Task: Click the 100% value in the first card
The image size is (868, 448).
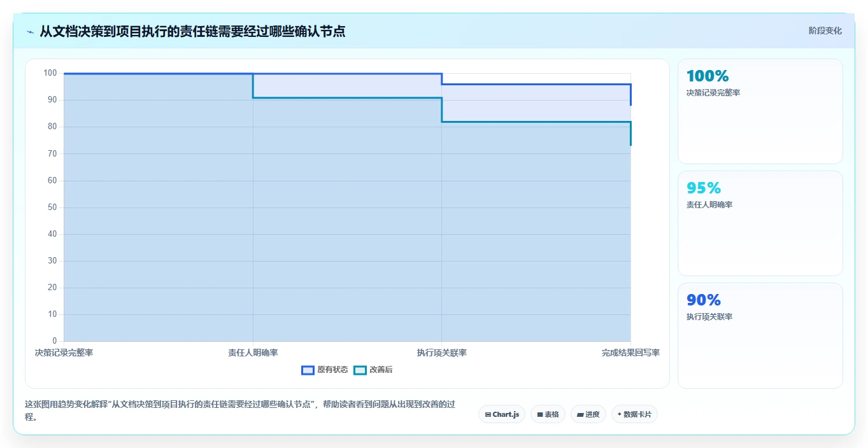Action: (708, 76)
